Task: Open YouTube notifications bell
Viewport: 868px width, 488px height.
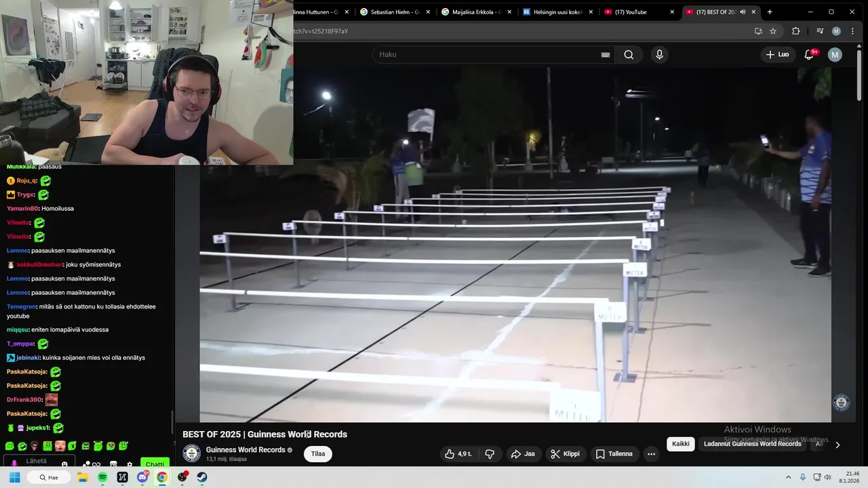Action: pos(809,54)
